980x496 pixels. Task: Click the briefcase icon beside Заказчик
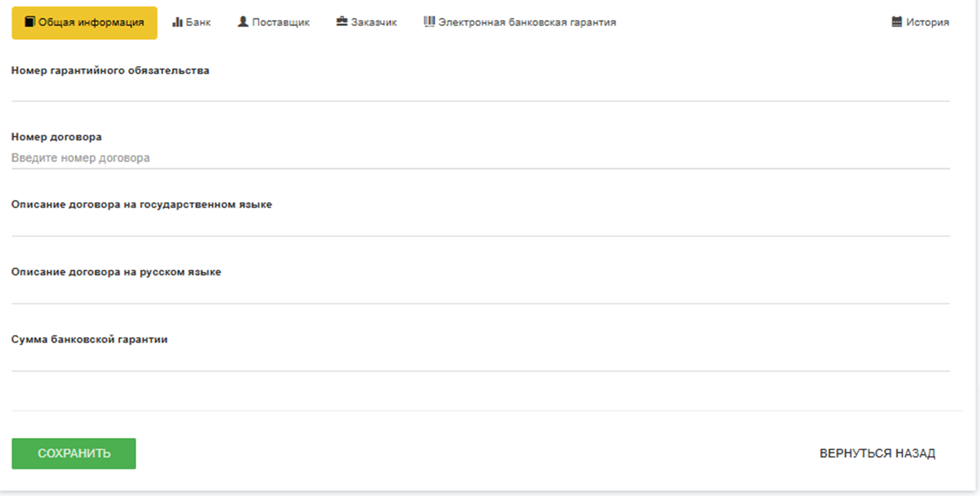click(342, 22)
